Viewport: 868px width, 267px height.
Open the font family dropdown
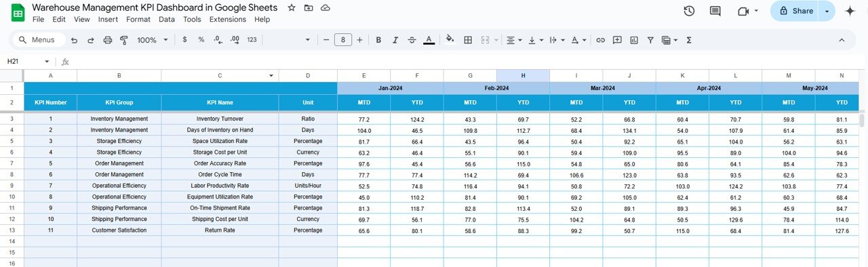(288, 40)
